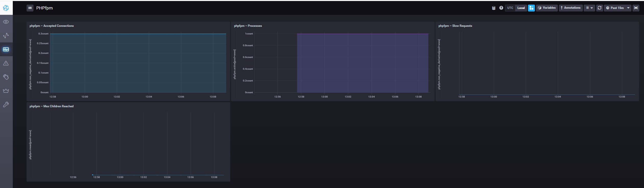This screenshot has width=644, height=188.
Task: Click the manual refresh icon
Action: (x=600, y=8)
